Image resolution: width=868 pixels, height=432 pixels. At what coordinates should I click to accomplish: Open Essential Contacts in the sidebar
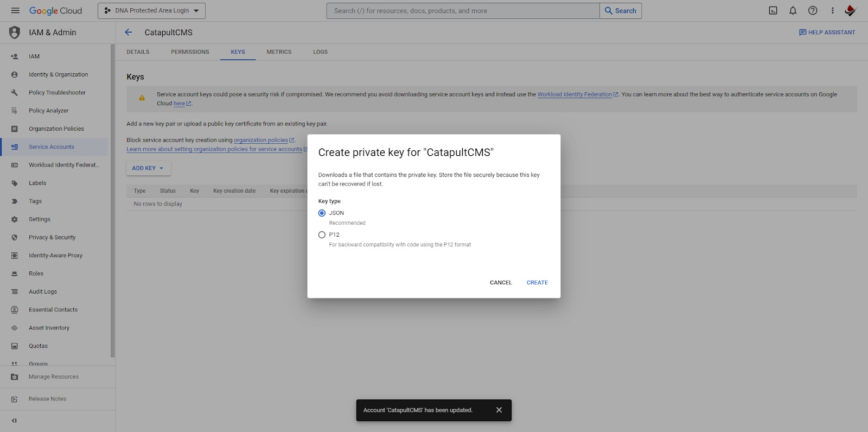(54, 310)
